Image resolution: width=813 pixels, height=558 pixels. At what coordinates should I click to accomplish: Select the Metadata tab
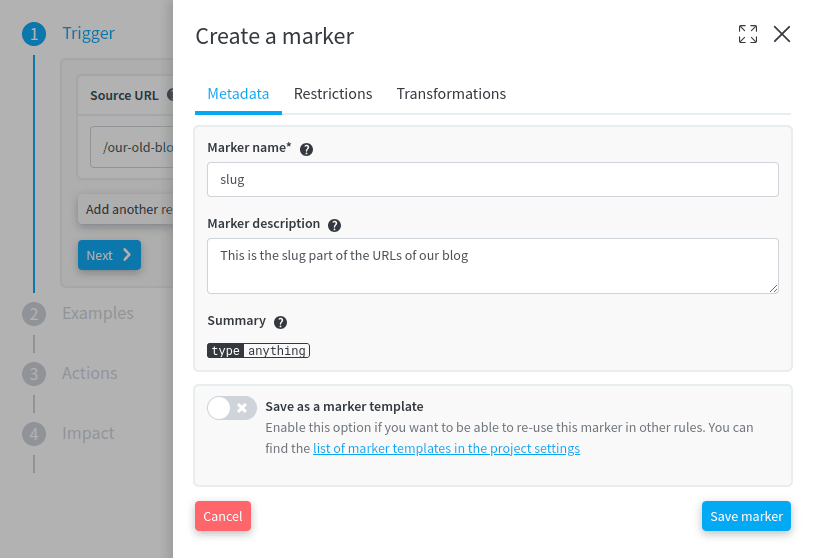(238, 94)
